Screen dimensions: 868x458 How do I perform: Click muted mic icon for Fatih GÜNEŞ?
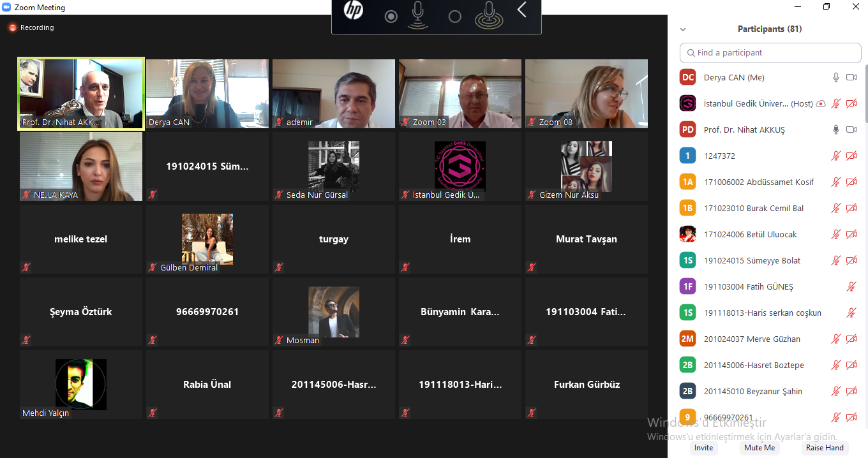[851, 286]
